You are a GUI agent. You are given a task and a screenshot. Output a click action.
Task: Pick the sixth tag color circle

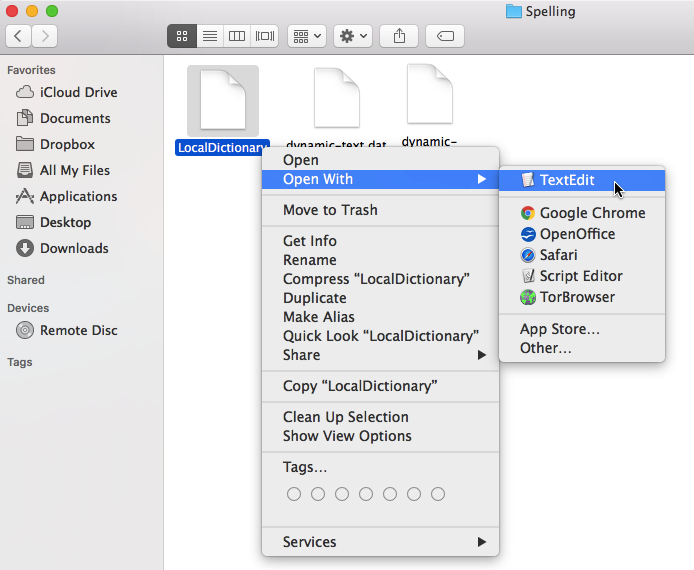(414, 494)
